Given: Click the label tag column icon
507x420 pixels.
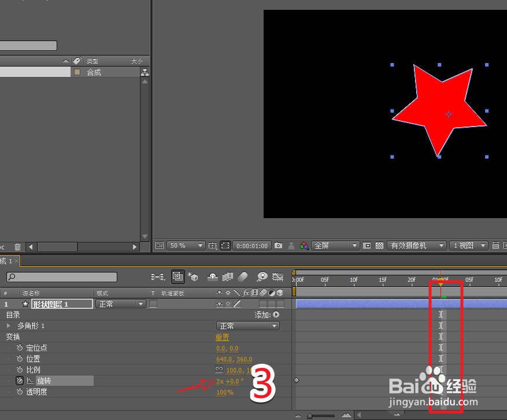Looking at the screenshot, I should point(77,61).
